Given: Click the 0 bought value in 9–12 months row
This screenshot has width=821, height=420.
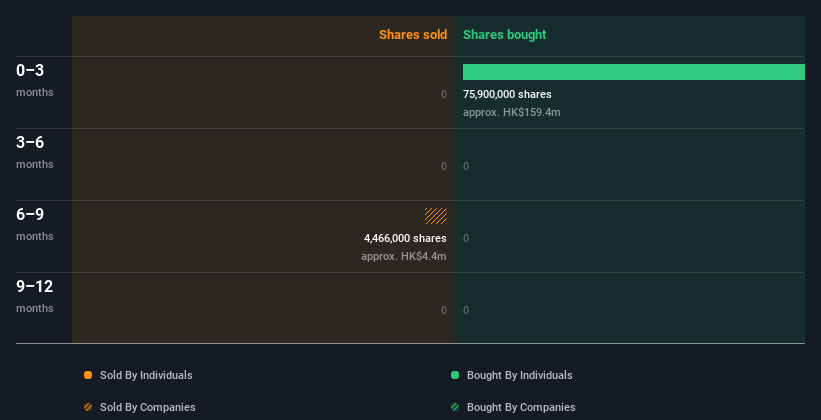Looking at the screenshot, I should 466,310.
